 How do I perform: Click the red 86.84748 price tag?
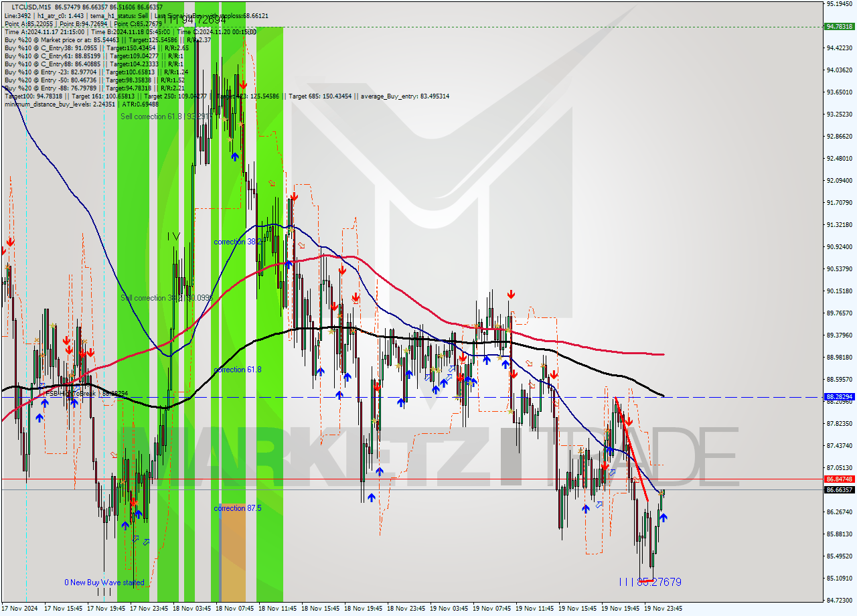(840, 479)
